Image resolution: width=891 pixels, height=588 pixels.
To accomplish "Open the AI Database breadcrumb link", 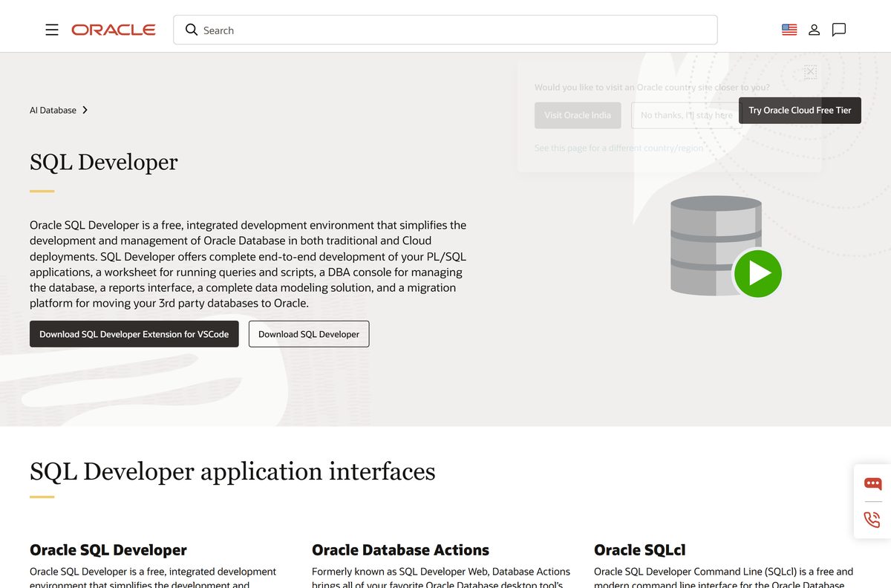I will (53, 110).
